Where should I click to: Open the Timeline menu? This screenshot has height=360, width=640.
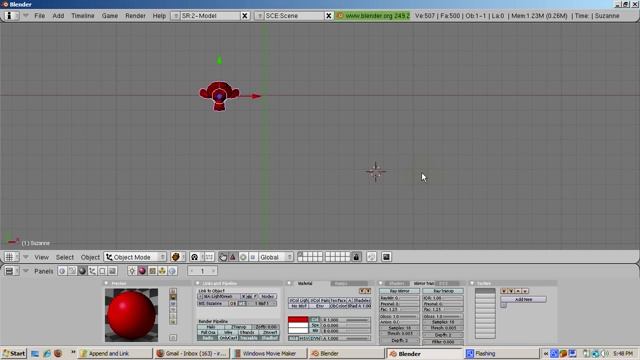(83, 16)
